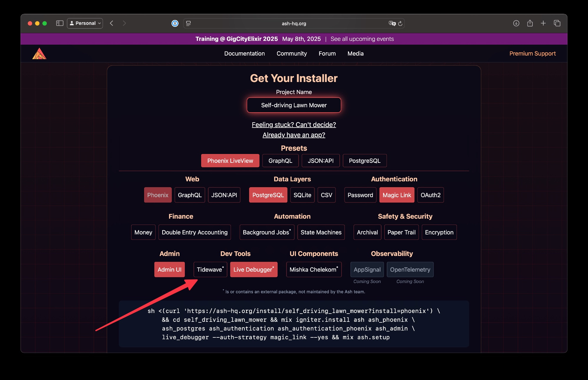Toggle GraphQL under Web
The image size is (588, 380).
(x=190, y=195)
